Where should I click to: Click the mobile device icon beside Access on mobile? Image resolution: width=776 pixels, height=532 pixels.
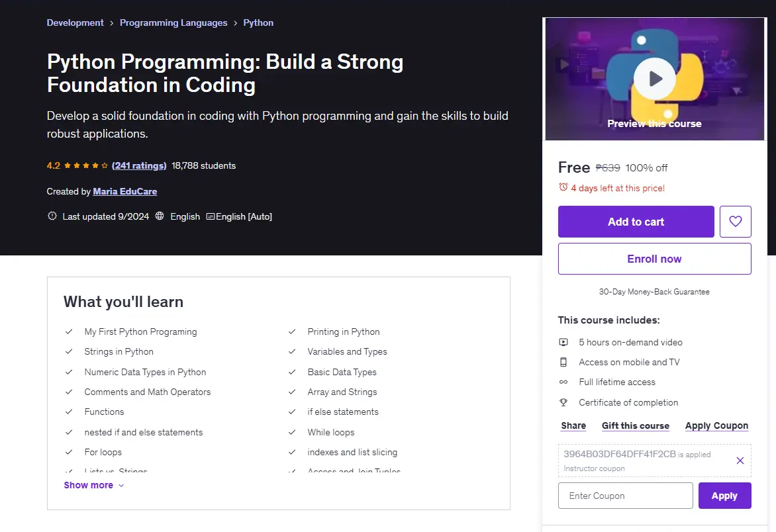click(563, 362)
